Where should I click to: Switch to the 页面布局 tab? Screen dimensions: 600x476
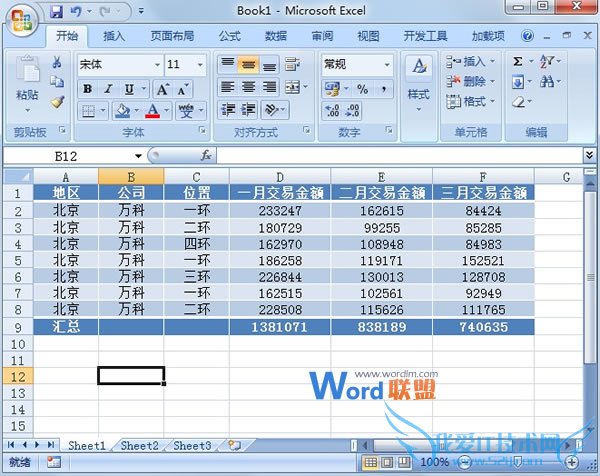pos(172,36)
